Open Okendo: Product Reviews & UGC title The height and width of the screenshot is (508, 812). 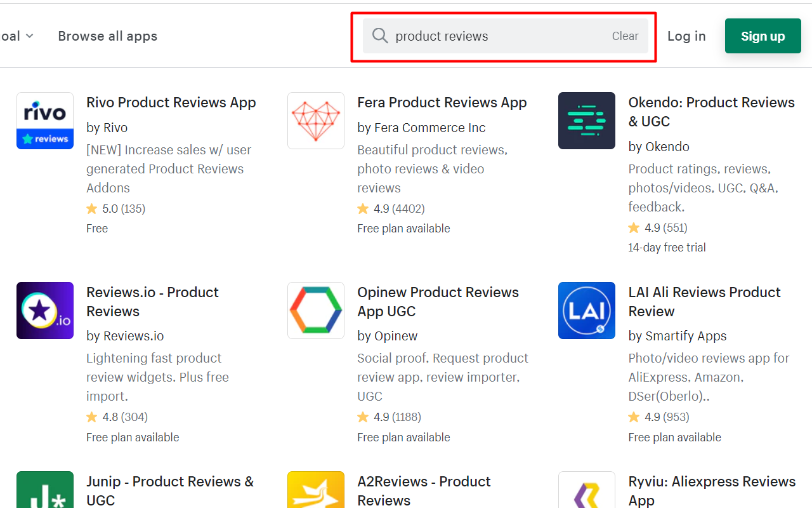pos(712,112)
